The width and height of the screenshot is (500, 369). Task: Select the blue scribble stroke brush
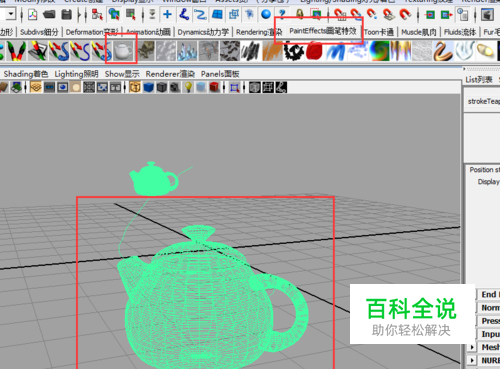(335, 51)
